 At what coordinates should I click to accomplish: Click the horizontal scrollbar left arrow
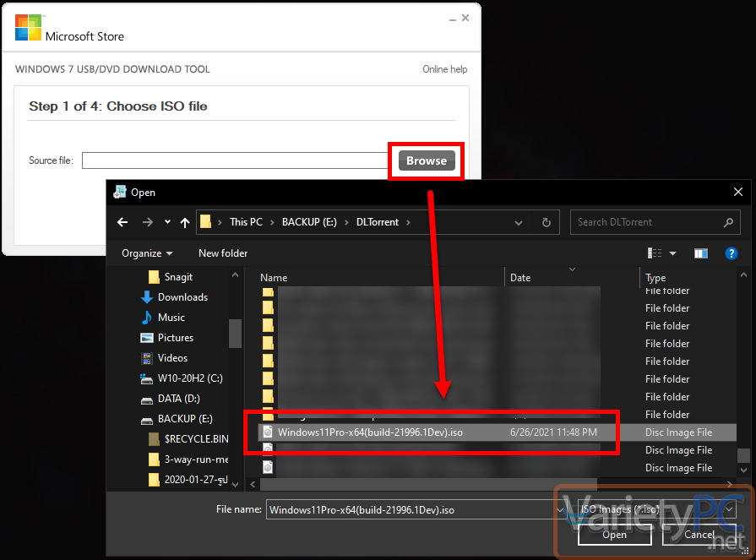[x=253, y=484]
